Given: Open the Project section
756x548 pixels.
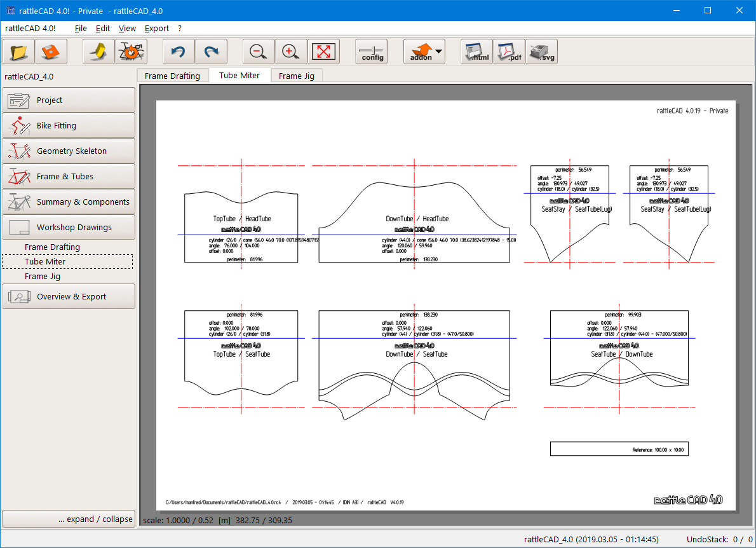Looking at the screenshot, I should point(69,100).
